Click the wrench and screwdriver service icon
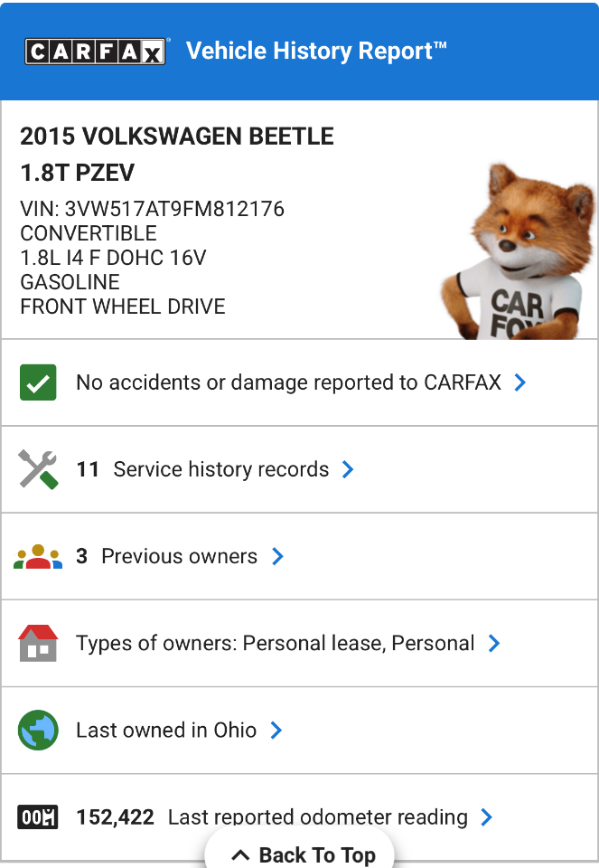Image resolution: width=599 pixels, height=868 pixels. click(x=38, y=469)
